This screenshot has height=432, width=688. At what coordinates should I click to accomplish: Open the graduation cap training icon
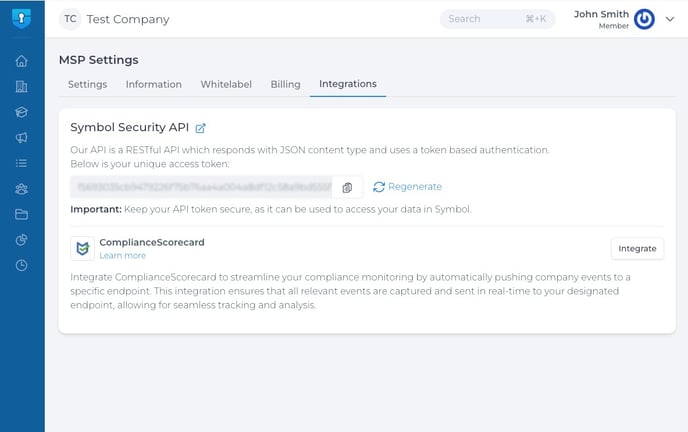pos(21,112)
